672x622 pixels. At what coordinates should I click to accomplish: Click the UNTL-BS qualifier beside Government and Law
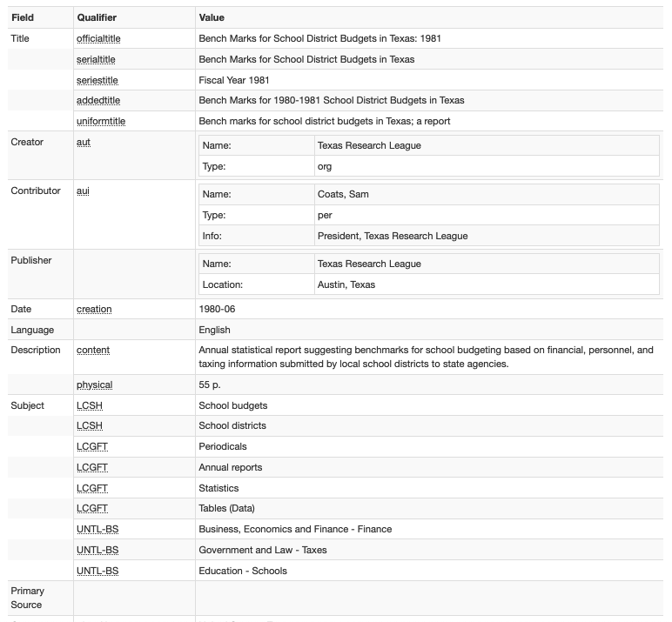pos(97,550)
